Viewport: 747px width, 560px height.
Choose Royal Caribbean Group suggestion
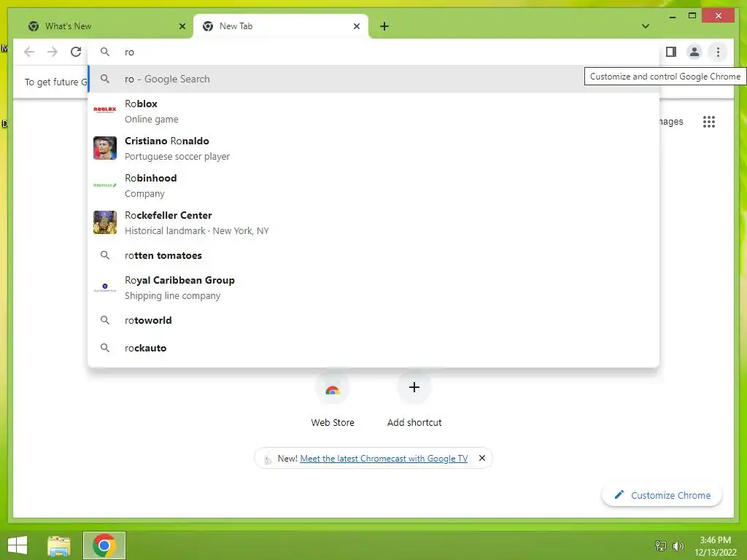(374, 287)
